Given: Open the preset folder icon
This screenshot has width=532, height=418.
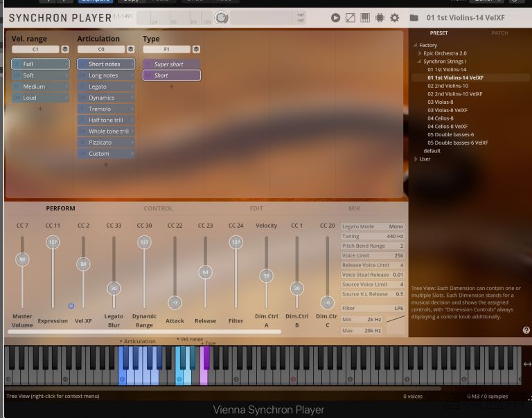Looking at the screenshot, I should 414,17.
